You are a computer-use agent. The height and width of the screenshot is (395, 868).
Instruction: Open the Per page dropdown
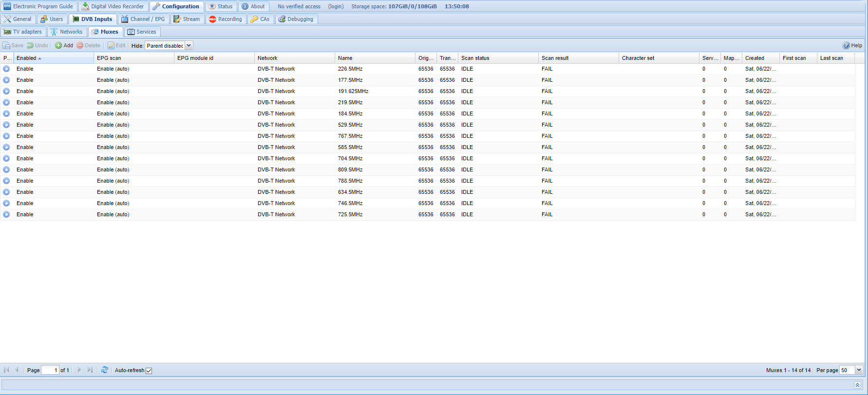pyautogui.click(x=859, y=370)
